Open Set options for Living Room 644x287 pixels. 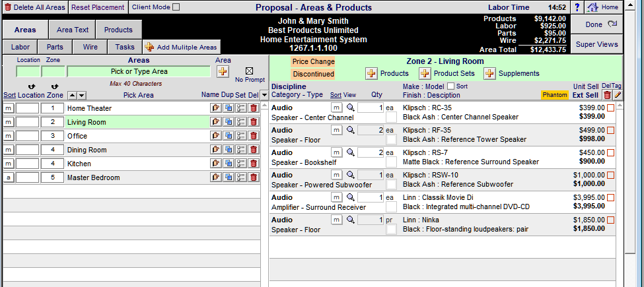click(x=241, y=122)
